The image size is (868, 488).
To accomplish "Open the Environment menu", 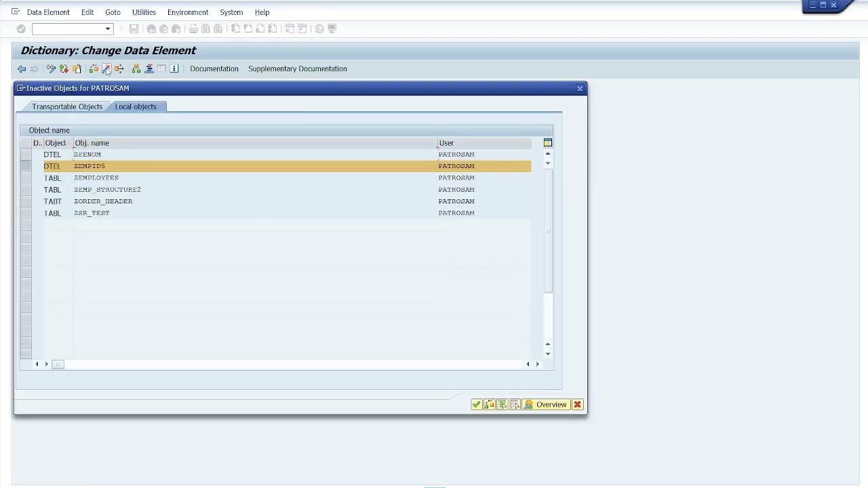I will tap(188, 12).
